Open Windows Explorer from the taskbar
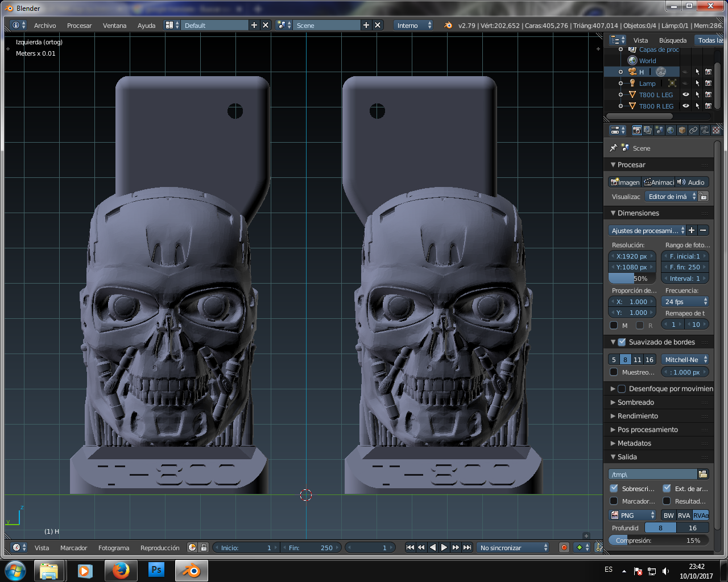 49,570
